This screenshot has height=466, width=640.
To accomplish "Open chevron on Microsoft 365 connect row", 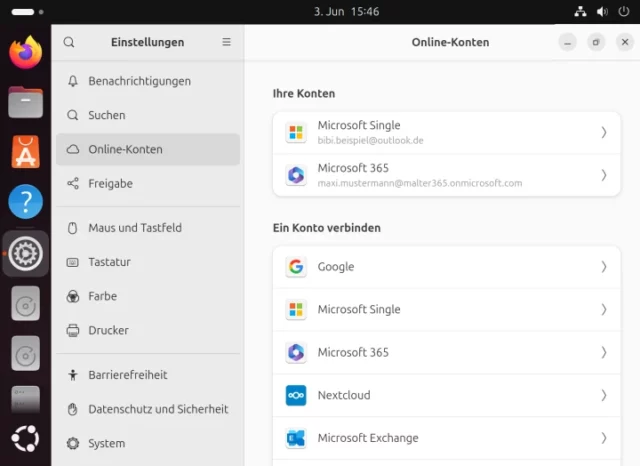I will point(604,353).
